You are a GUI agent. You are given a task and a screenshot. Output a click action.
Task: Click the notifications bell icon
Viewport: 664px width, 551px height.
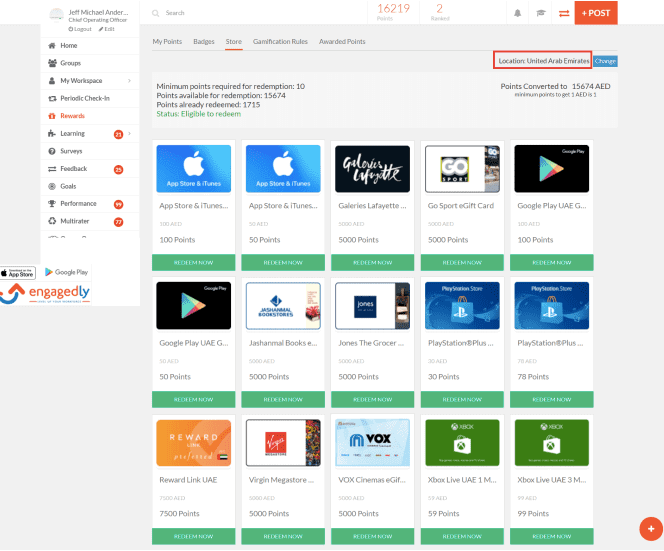coord(517,13)
